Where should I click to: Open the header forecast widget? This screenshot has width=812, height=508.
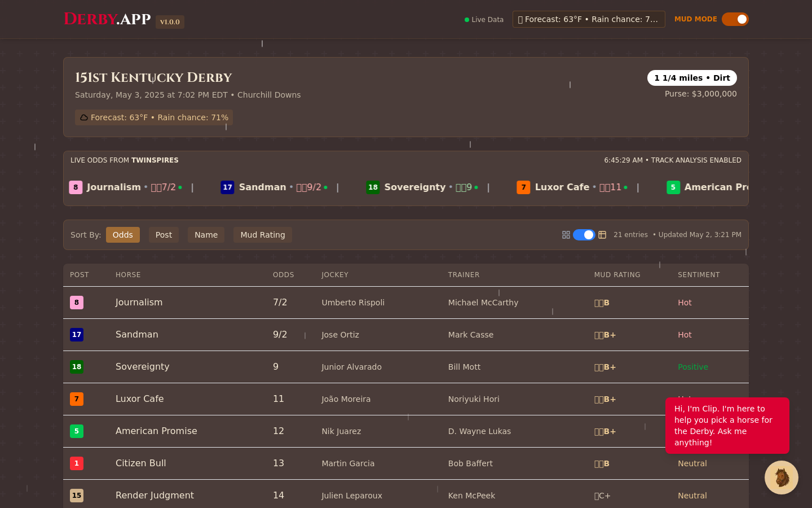589,19
